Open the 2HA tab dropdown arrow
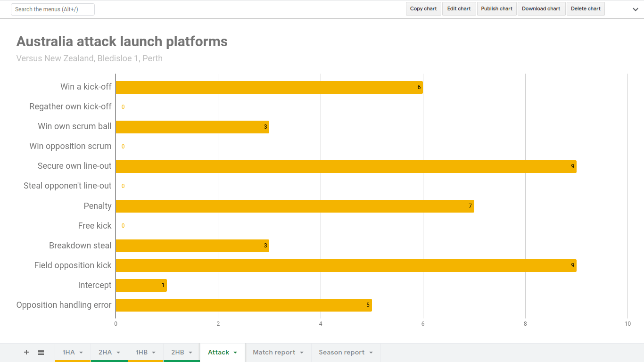Screen dimensions: 644x362 click(118, 353)
